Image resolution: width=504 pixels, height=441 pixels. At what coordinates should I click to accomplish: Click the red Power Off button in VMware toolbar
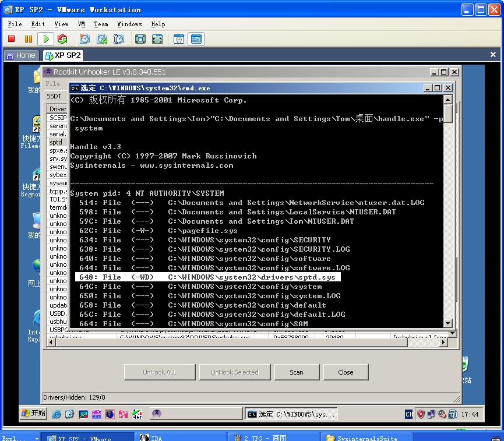point(12,39)
